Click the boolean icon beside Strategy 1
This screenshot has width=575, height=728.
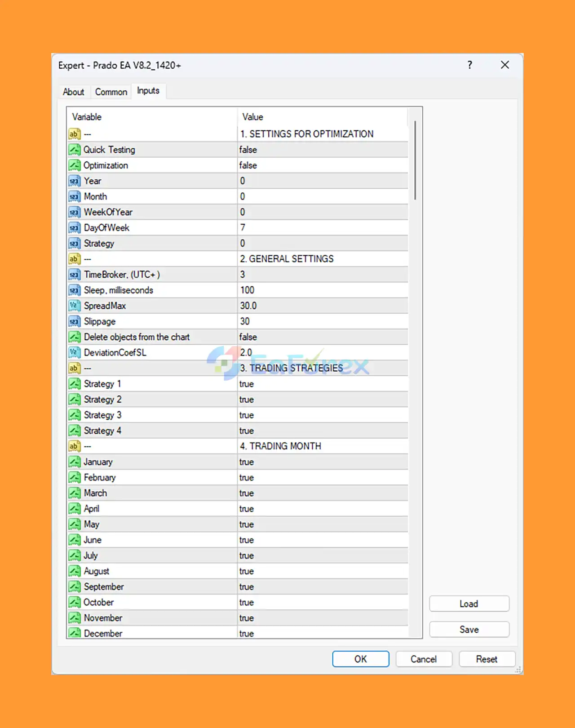[74, 384]
